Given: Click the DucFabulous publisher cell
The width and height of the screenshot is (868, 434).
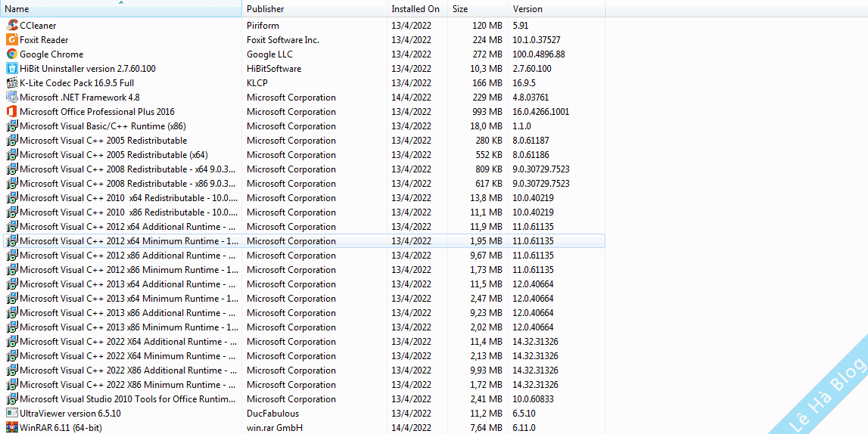Looking at the screenshot, I should point(273,414).
